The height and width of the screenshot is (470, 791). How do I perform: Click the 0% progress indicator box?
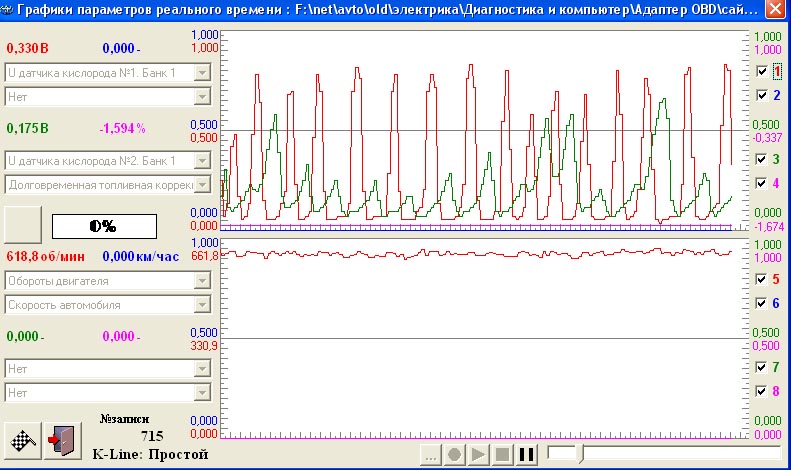[x=104, y=225]
